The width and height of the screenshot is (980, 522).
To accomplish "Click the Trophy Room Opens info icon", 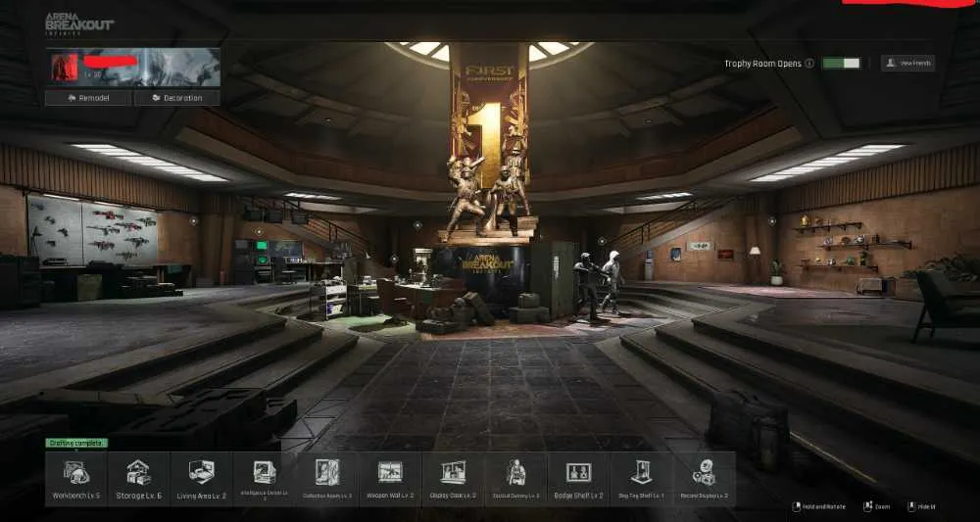I will point(809,63).
